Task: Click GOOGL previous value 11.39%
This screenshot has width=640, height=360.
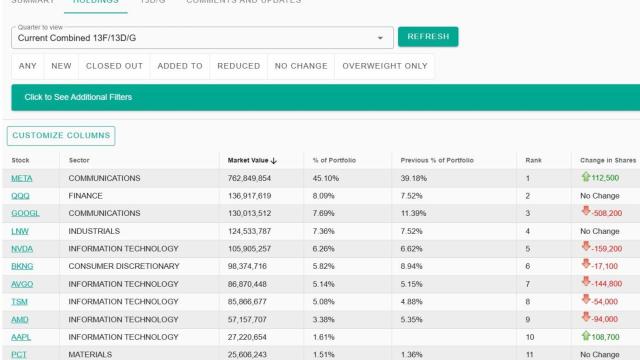Action: (x=413, y=213)
